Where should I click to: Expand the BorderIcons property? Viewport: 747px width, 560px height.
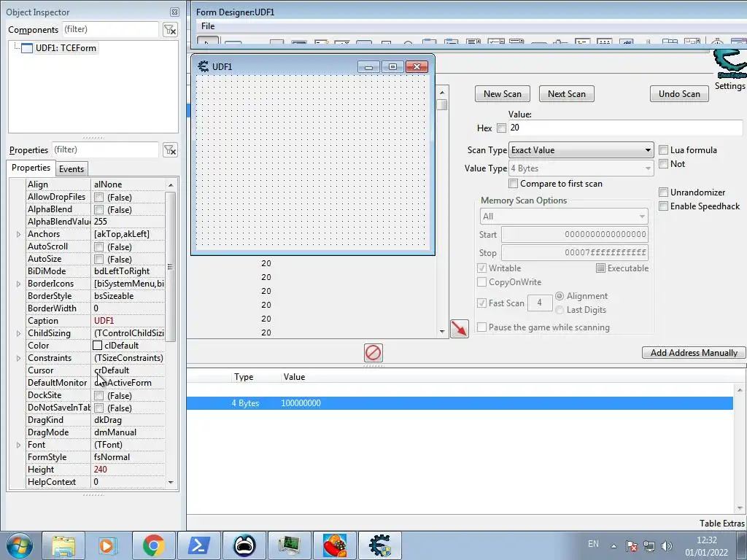tap(18, 284)
